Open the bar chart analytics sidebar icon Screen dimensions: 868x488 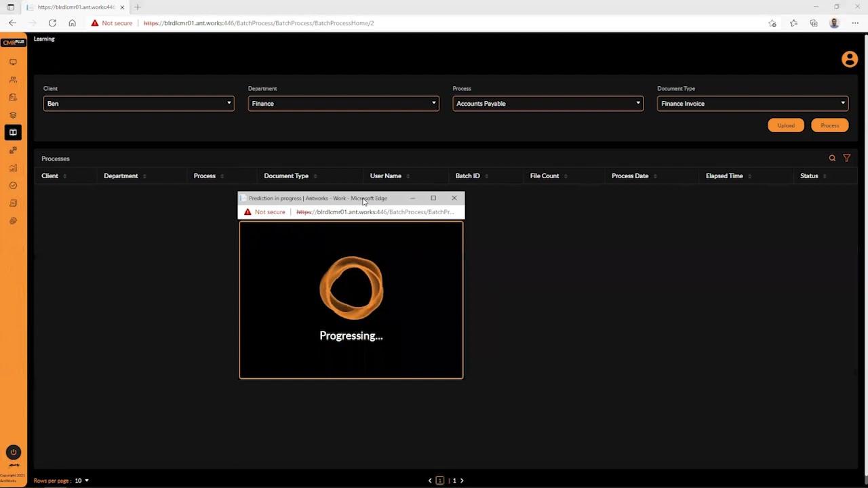point(13,167)
